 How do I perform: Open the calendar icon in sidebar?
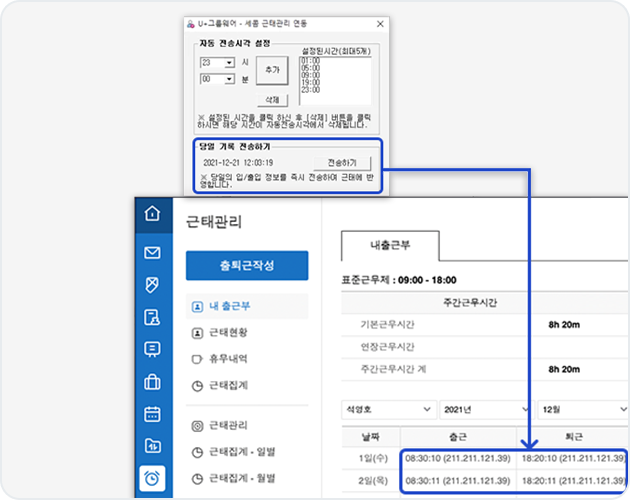point(152,414)
